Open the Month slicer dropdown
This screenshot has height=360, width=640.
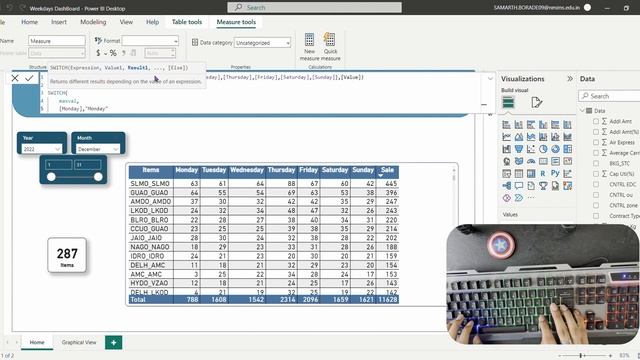[x=98, y=149]
